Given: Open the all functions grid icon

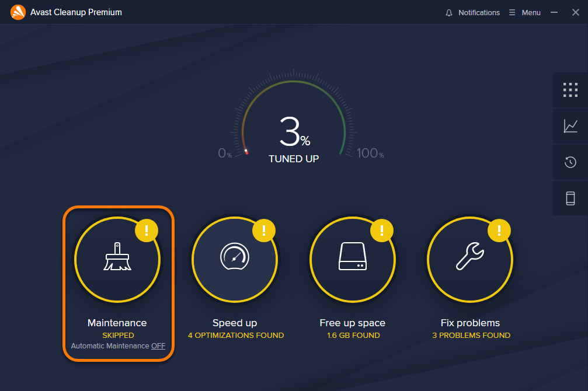Looking at the screenshot, I should click(570, 90).
